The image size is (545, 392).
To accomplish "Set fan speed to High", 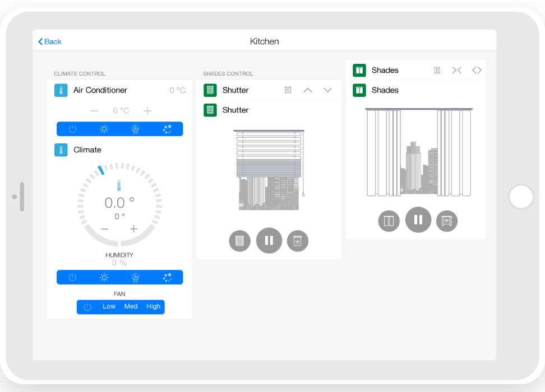I will click(x=153, y=306).
